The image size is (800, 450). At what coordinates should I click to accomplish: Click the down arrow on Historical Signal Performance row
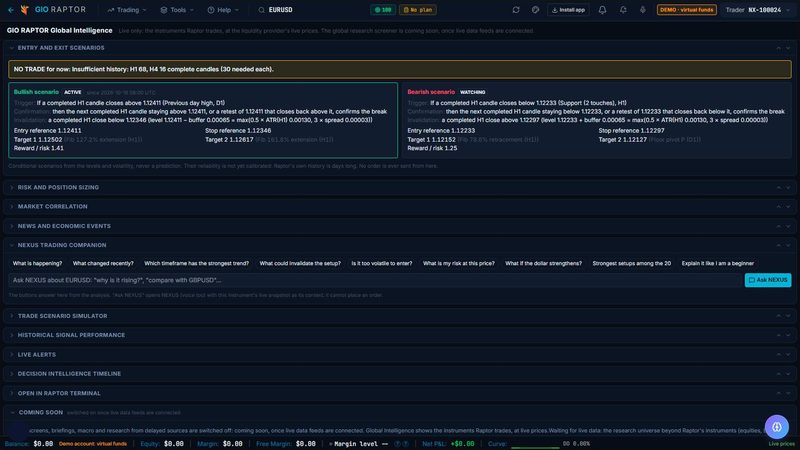[x=788, y=335]
